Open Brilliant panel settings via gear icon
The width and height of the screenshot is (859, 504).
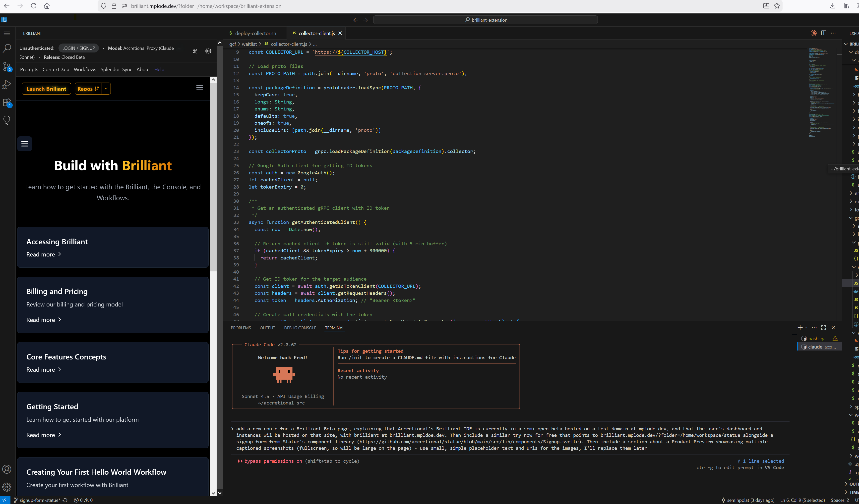[208, 51]
